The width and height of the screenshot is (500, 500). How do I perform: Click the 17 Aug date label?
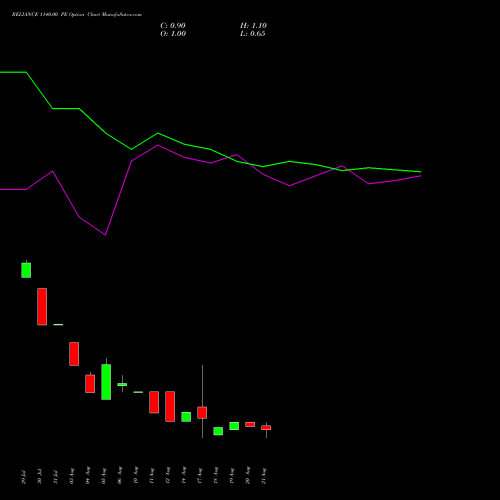coord(199,476)
